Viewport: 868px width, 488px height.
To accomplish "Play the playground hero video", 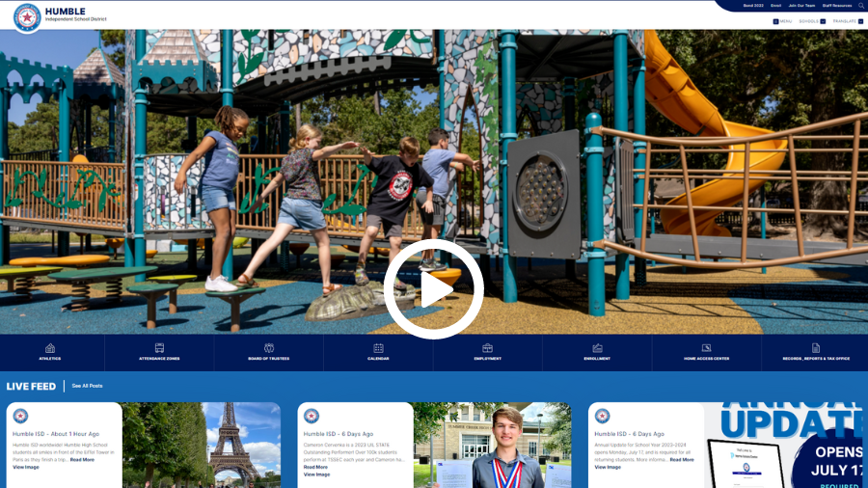I will 434,289.
